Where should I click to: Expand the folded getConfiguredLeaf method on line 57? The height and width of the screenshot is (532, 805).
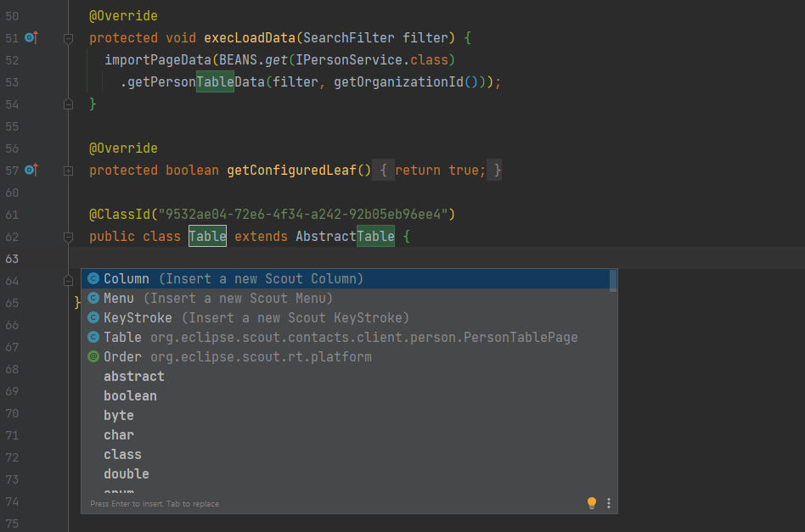68,170
